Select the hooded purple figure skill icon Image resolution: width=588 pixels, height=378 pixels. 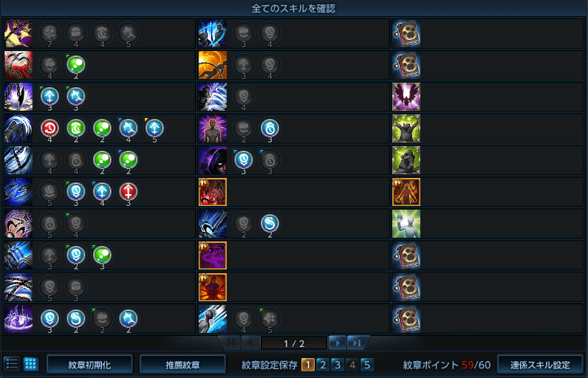pos(213,160)
